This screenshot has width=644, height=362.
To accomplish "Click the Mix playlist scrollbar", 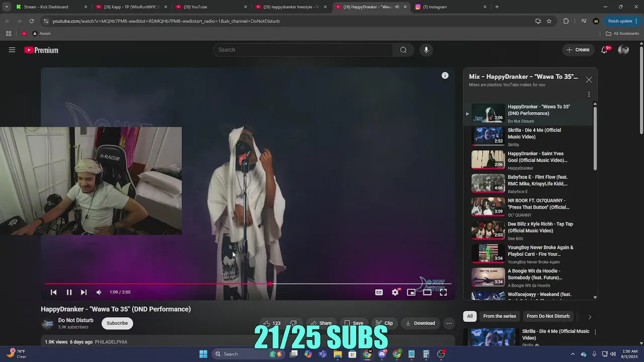I will pos(595,138).
